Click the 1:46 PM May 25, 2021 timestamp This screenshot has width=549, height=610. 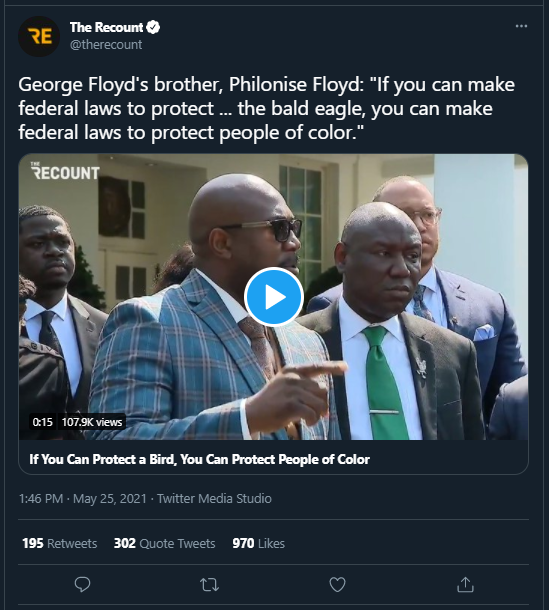pos(82,498)
